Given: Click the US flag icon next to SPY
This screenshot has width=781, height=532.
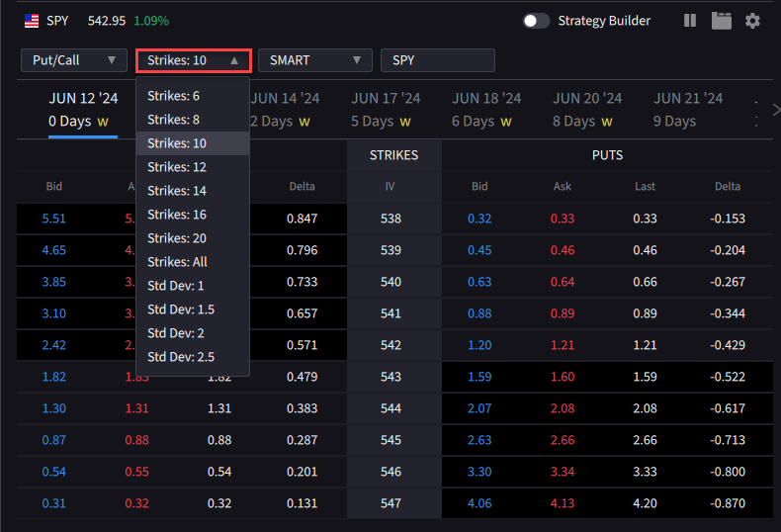Looking at the screenshot, I should pyautogui.click(x=32, y=21).
